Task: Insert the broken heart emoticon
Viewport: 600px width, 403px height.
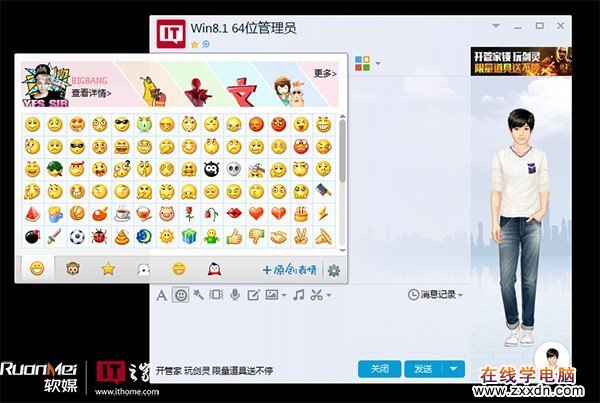Action: (279, 214)
